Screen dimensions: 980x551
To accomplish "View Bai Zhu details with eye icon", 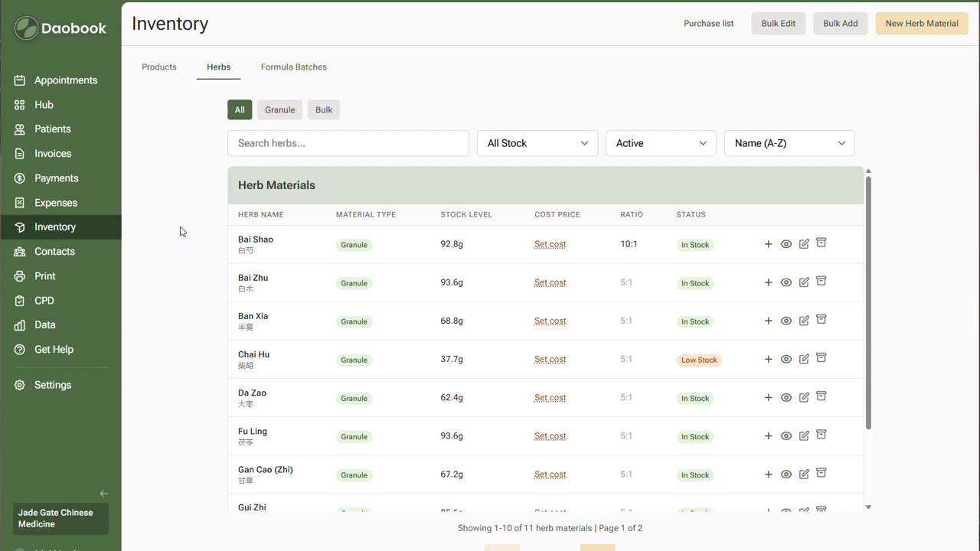I will tap(786, 282).
